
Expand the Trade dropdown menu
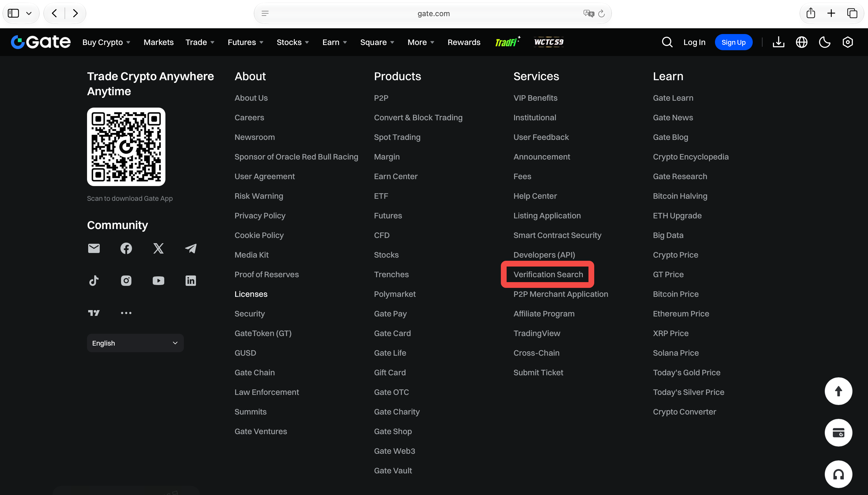click(x=200, y=42)
